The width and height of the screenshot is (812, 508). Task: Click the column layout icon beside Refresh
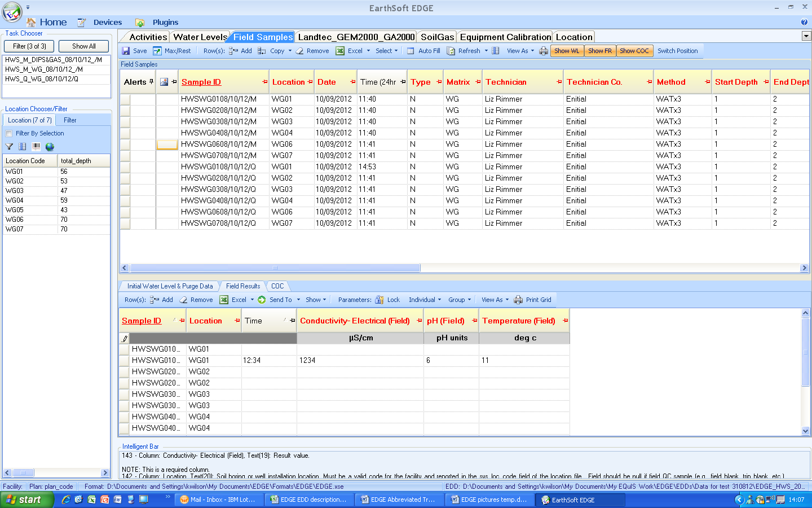pyautogui.click(x=496, y=51)
